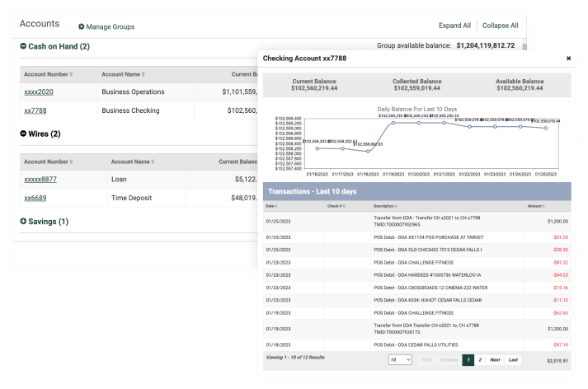The width and height of the screenshot is (588, 389).
Task: Open account xxxx2020 details
Action: coord(38,92)
